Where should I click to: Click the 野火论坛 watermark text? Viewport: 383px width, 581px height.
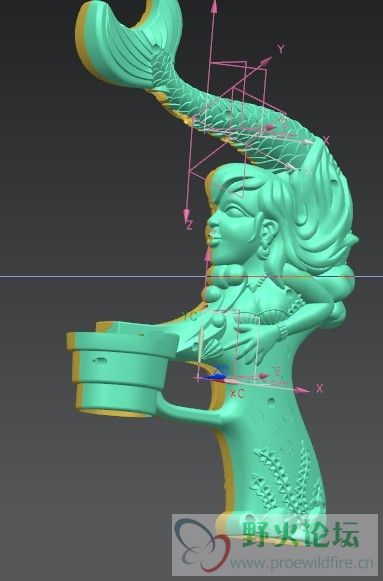tap(301, 534)
